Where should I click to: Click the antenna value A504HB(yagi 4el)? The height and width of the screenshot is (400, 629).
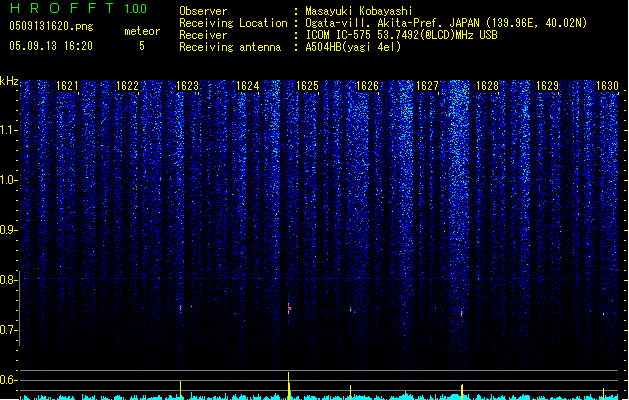click(x=353, y=47)
